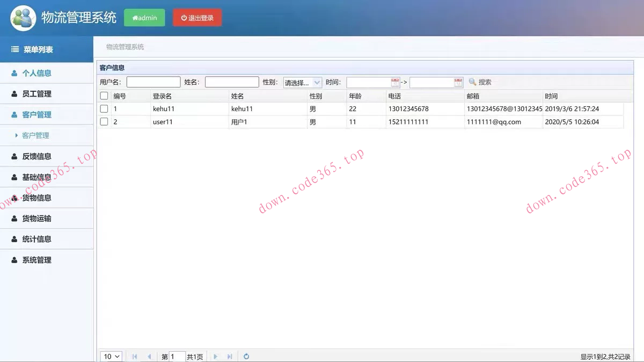644x362 pixels.
Task: Click the person icon next to 货物信息
Action: pos(14,198)
